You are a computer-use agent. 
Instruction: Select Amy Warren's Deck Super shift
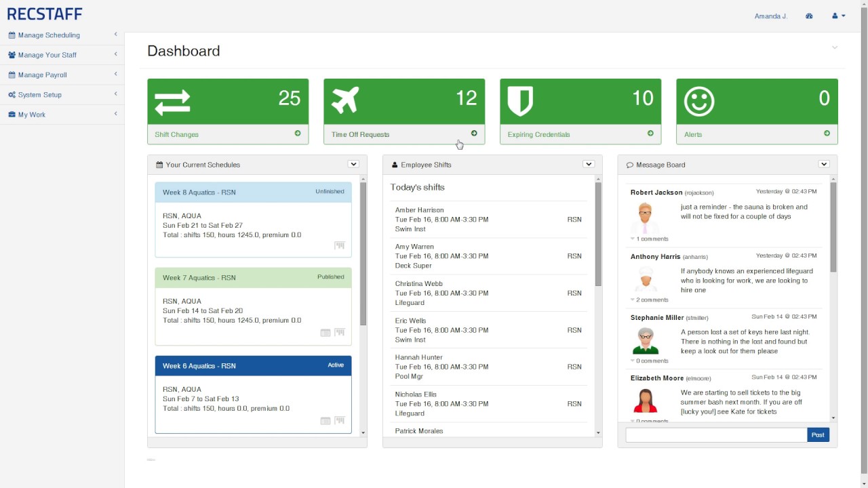click(489, 256)
